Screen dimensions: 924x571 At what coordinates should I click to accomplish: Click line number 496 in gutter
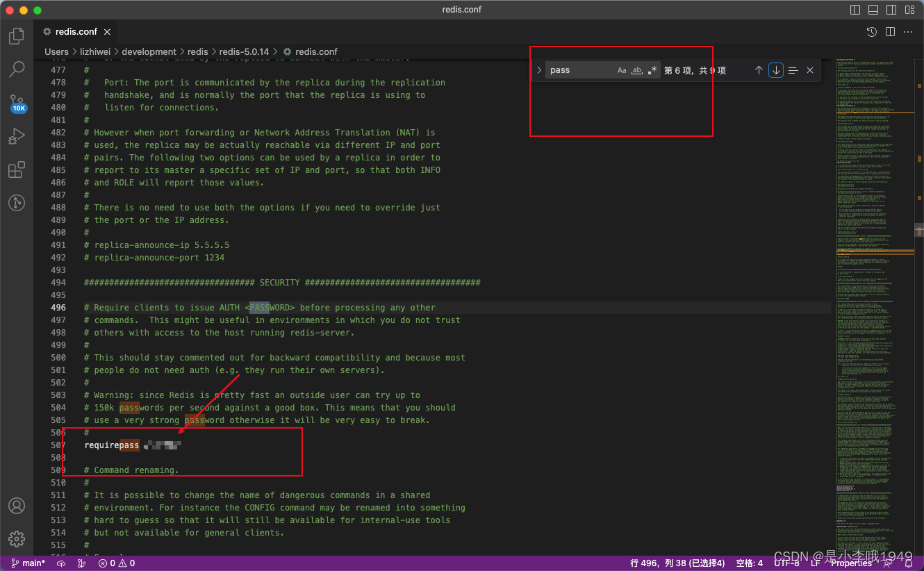click(x=58, y=308)
